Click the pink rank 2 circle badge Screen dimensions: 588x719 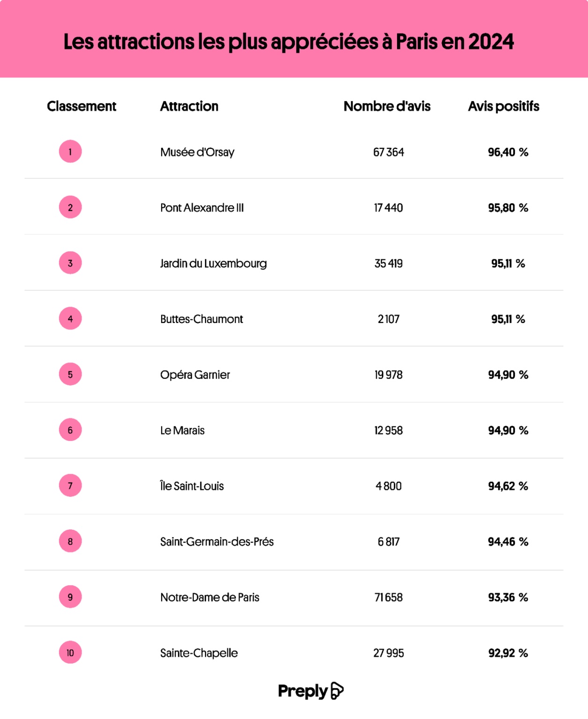[70, 207]
